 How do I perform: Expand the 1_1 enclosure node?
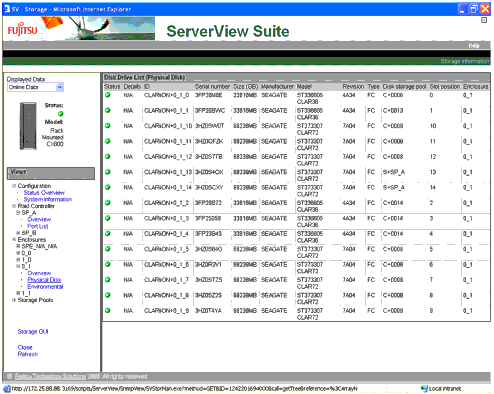[x=18, y=293]
